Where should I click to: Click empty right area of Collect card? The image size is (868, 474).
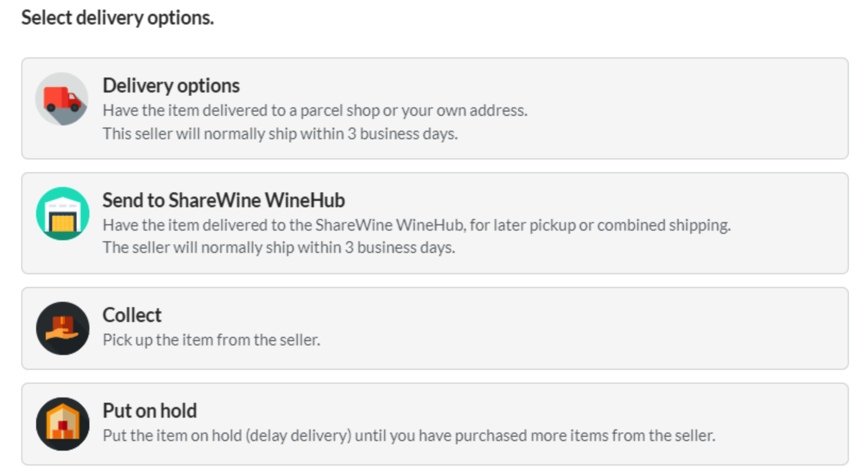pos(585,328)
